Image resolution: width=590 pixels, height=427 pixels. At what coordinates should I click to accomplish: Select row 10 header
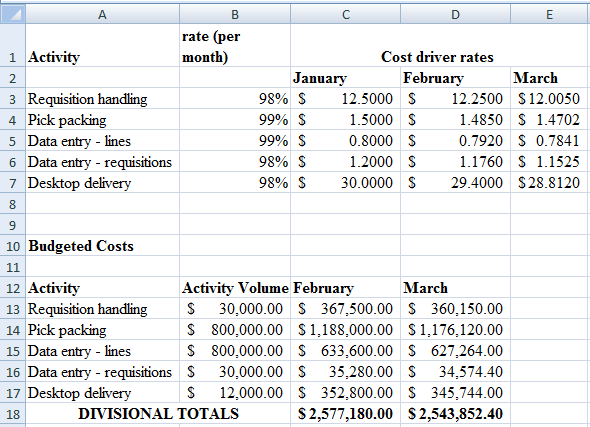[13, 246]
